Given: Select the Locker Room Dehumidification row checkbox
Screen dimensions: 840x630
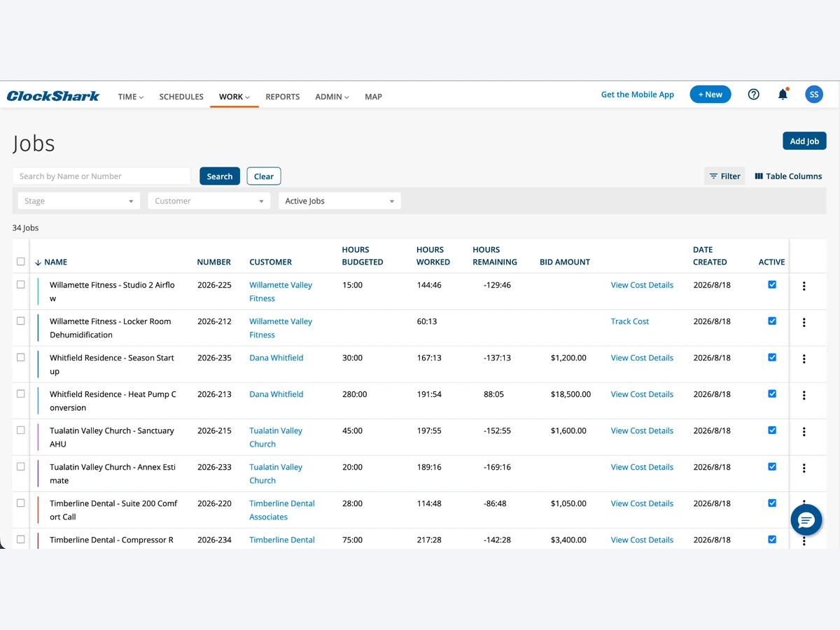Looking at the screenshot, I should [x=20, y=321].
